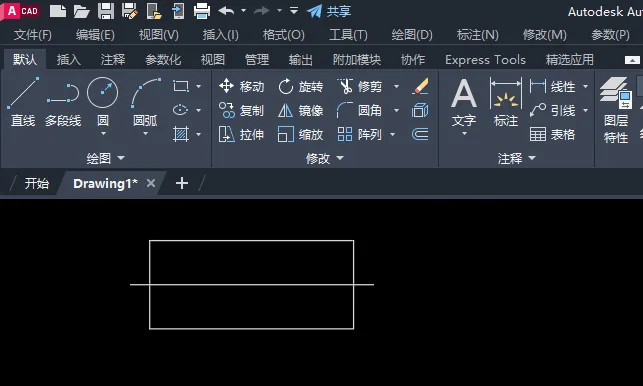Image resolution: width=643 pixels, height=386 pixels.
Task: Open the File (文件) menu
Action: coord(32,35)
